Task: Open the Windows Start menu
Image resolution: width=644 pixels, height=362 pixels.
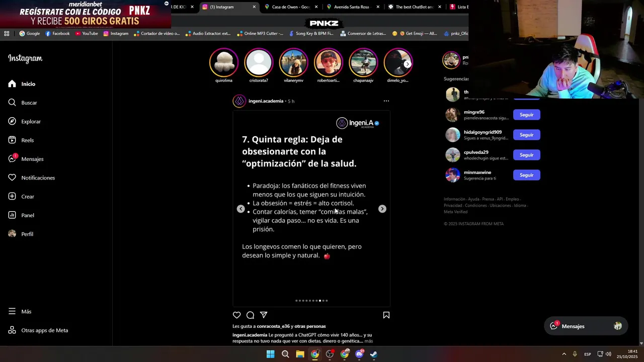Action: click(x=270, y=354)
